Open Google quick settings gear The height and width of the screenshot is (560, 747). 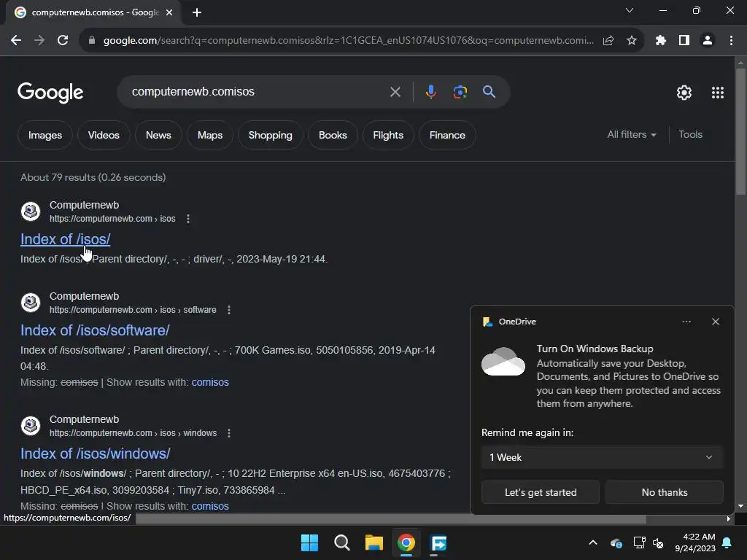[x=684, y=93]
